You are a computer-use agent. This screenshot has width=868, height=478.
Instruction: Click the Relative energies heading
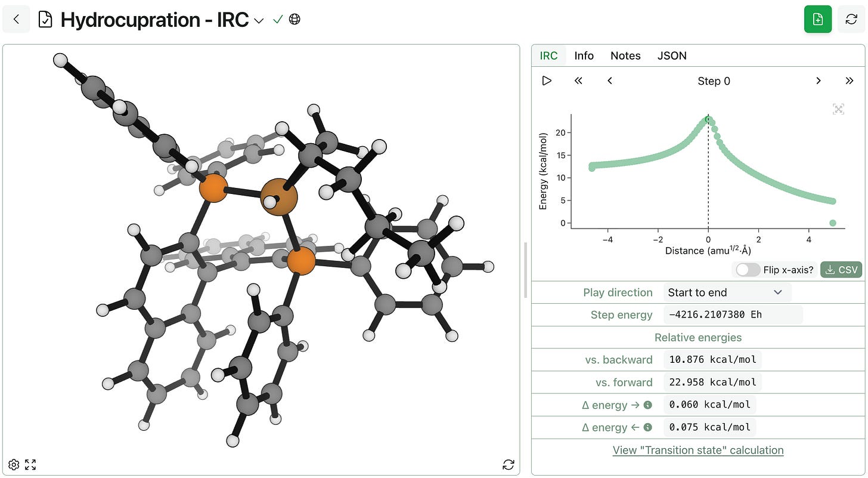coord(698,338)
